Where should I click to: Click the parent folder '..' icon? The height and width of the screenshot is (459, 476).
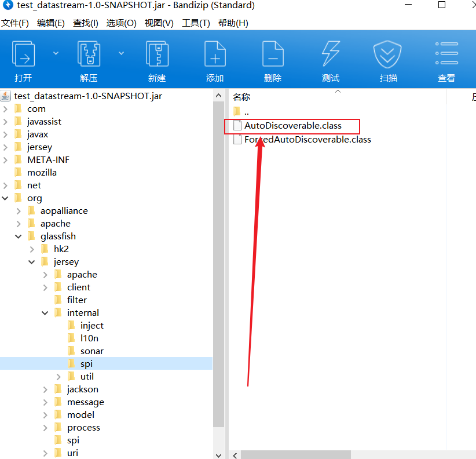pos(237,111)
